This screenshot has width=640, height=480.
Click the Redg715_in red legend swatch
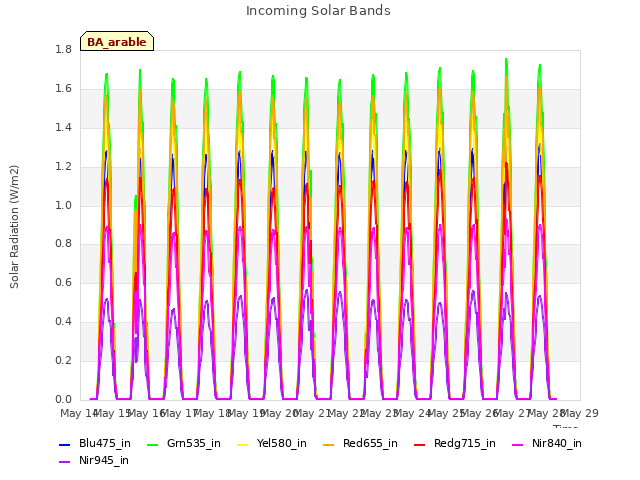click(420, 444)
